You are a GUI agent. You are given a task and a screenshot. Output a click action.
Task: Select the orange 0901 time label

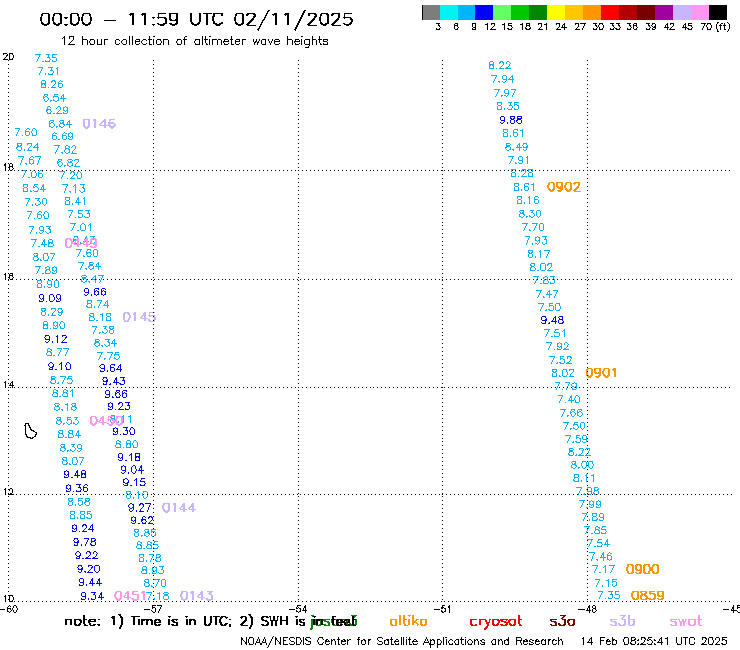(601, 373)
